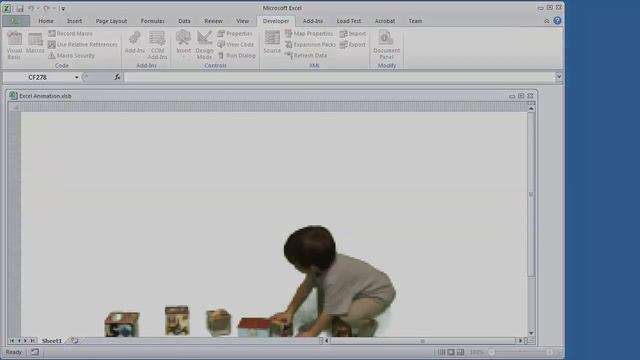Switch to Page Layout view

pyautogui.click(x=451, y=352)
